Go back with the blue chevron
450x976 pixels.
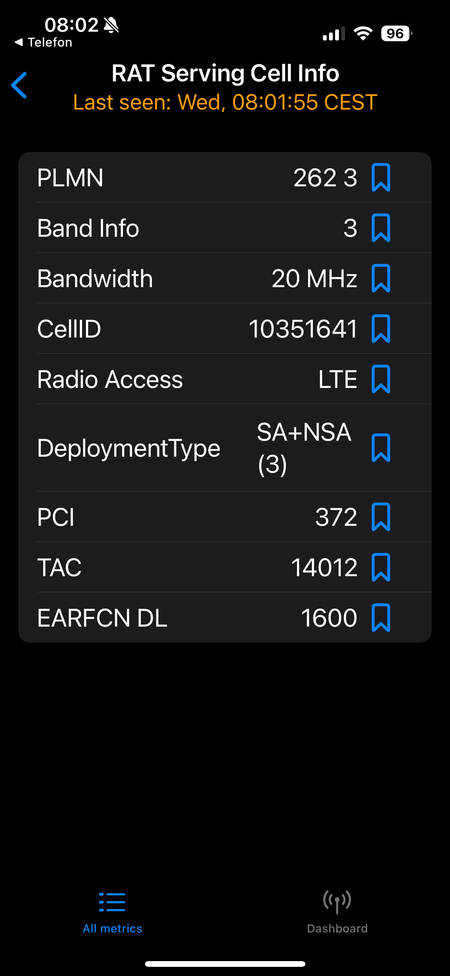pos(19,85)
